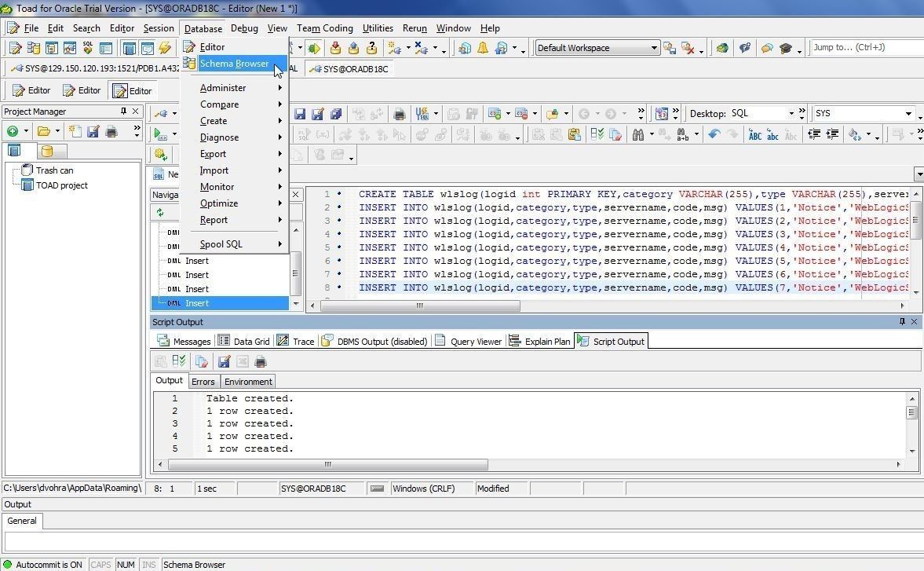Image resolution: width=924 pixels, height=571 pixels.
Task: Click the lowercase abc conversion icon
Action: point(772,136)
